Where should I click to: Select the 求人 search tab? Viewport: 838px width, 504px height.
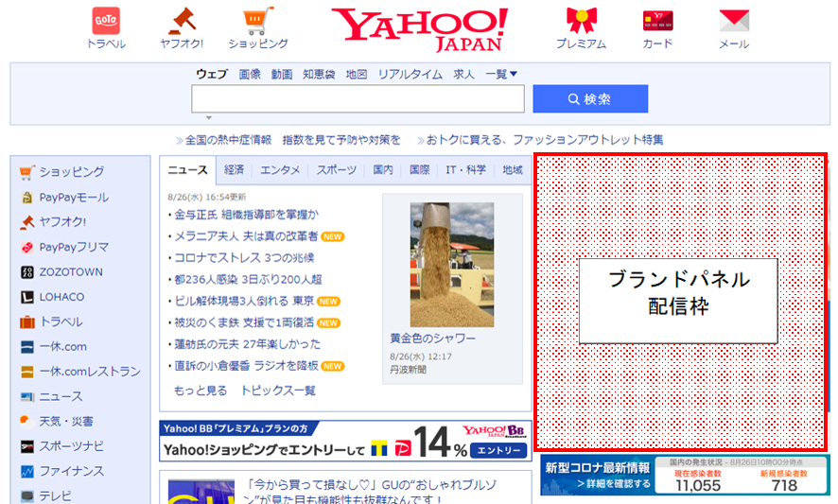pos(463,75)
